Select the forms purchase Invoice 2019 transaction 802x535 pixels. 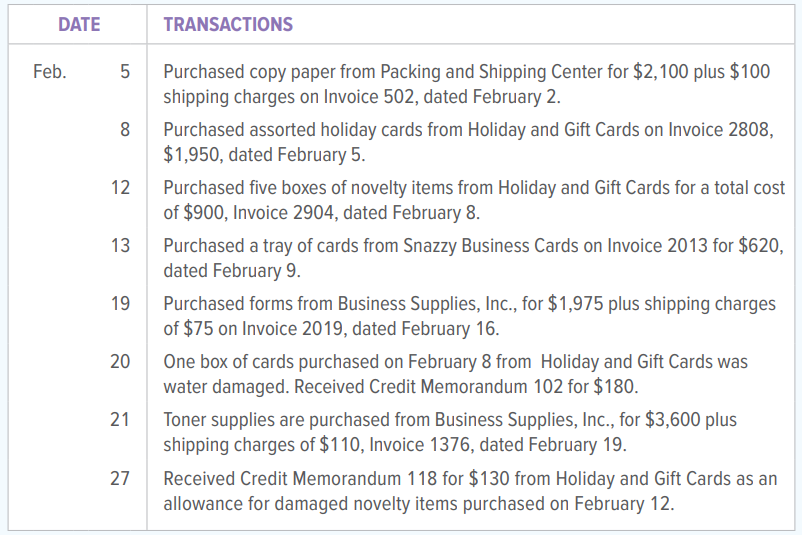(470, 316)
